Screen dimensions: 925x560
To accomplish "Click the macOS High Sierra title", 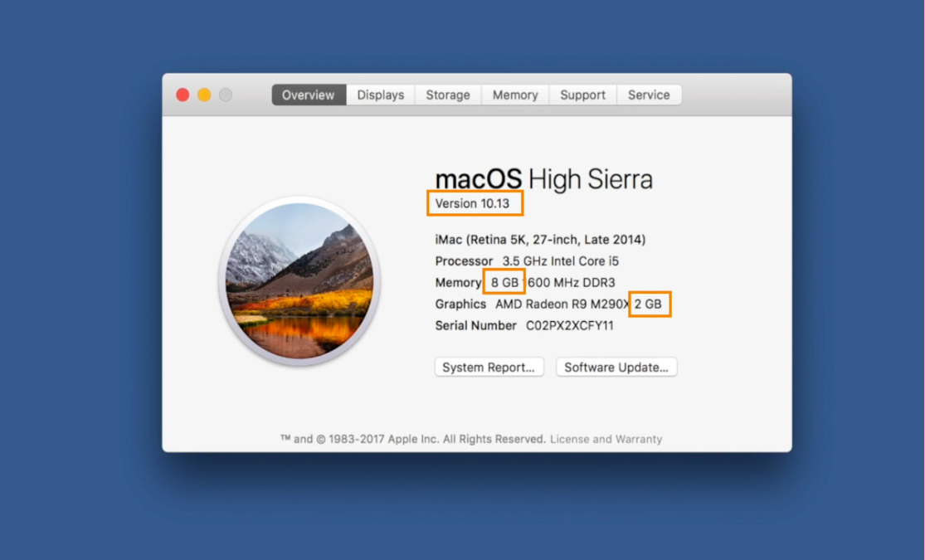I will pos(544,179).
